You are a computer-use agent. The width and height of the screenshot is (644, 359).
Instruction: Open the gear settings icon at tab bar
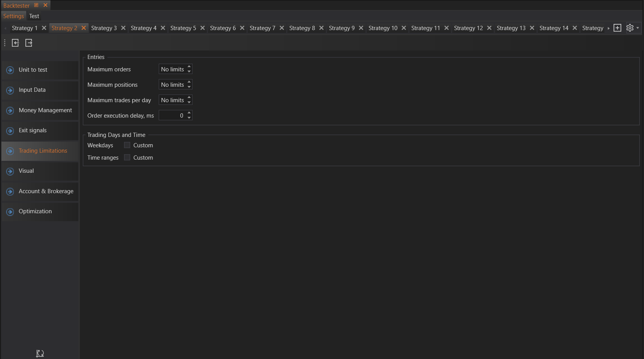coord(630,28)
